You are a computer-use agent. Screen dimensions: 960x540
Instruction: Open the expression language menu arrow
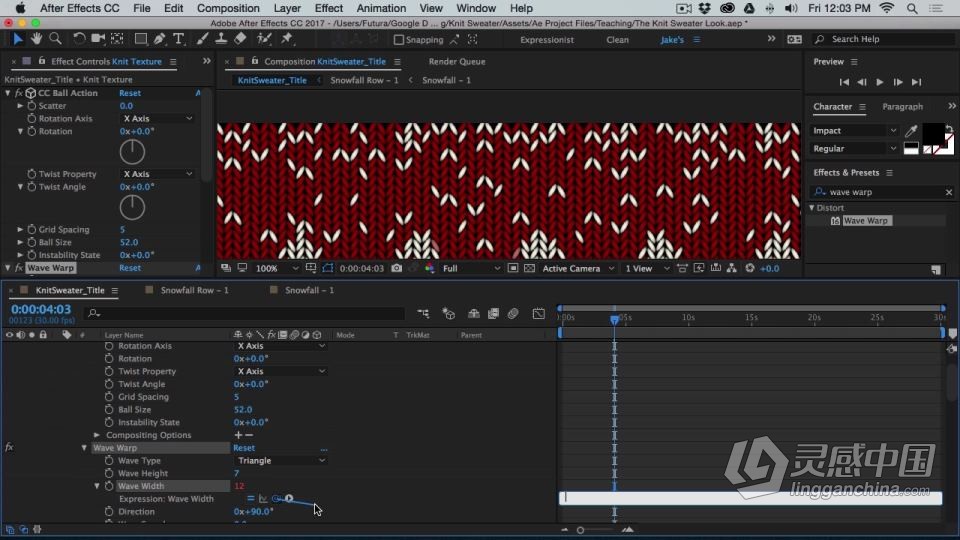[x=289, y=499]
